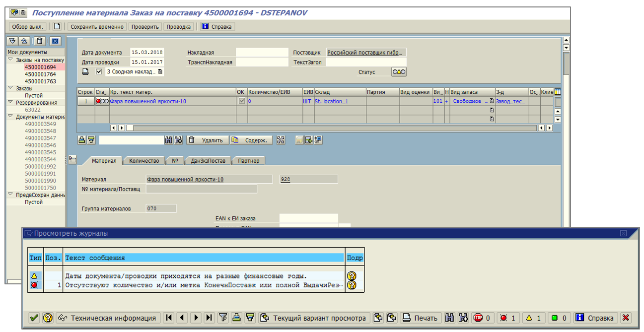Screen dimensions: 644x332
Task: Filter warning messages yellow triangle count
Action: coord(534,318)
